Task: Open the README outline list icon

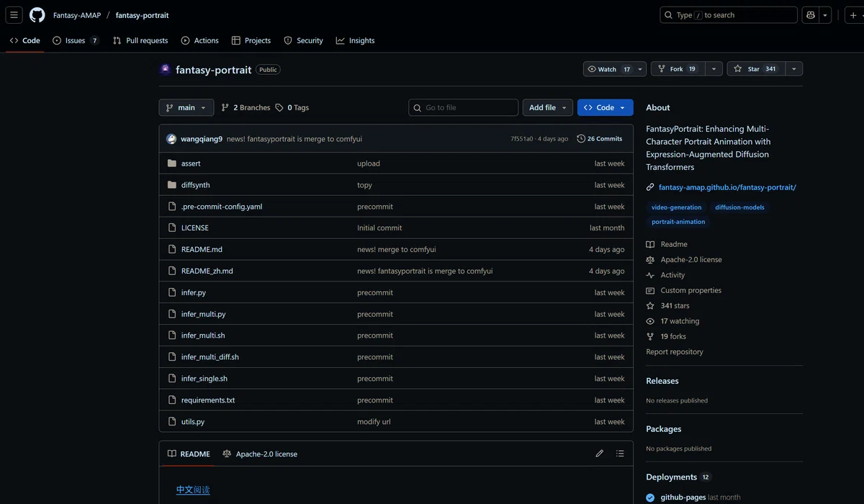Action: 620,454
